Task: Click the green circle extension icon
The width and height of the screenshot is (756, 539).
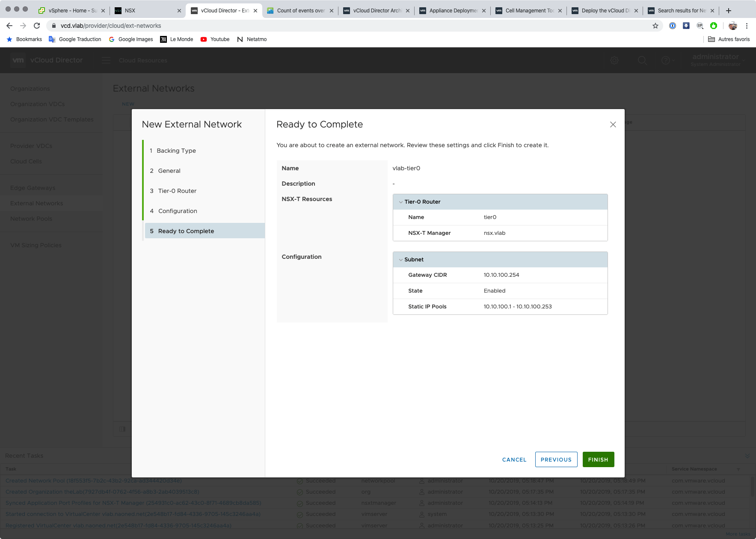Action: [714, 26]
